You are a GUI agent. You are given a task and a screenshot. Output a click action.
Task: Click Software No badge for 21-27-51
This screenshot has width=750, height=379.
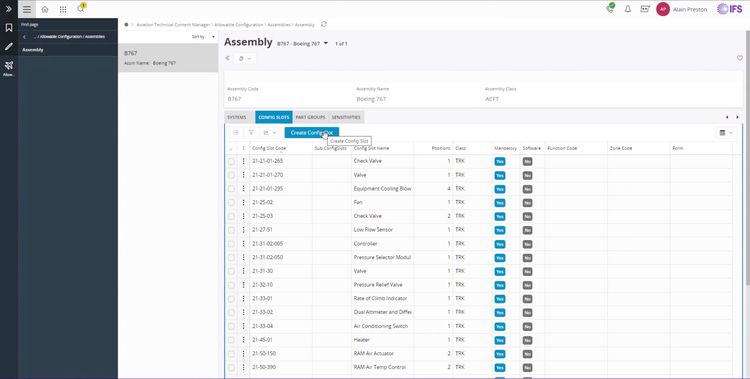pyautogui.click(x=527, y=230)
